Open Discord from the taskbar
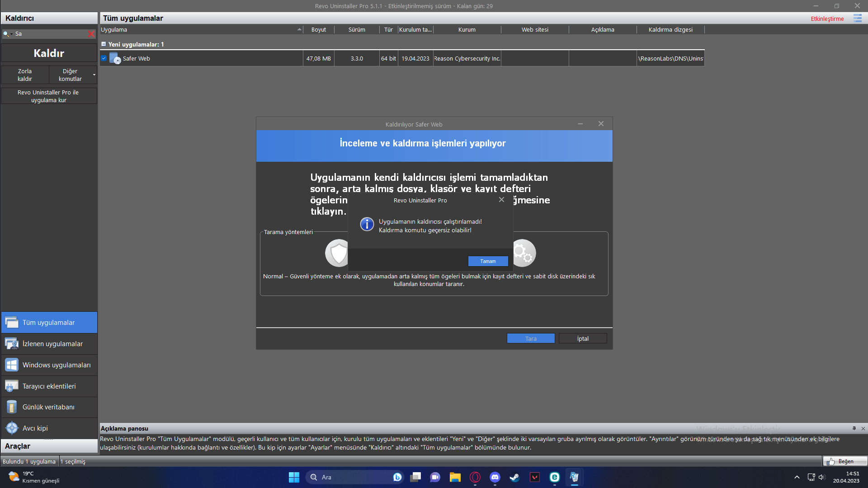 click(x=495, y=477)
